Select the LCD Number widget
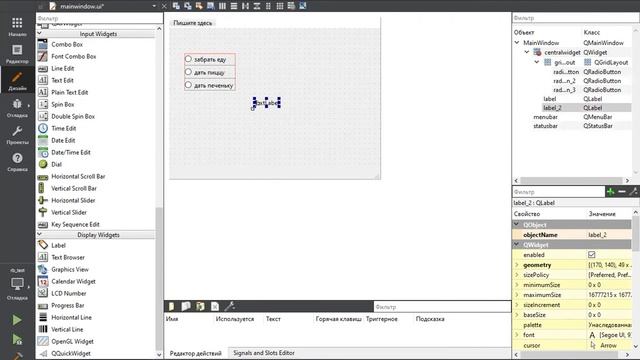Screen dimensions: 640x360 (x=69, y=293)
